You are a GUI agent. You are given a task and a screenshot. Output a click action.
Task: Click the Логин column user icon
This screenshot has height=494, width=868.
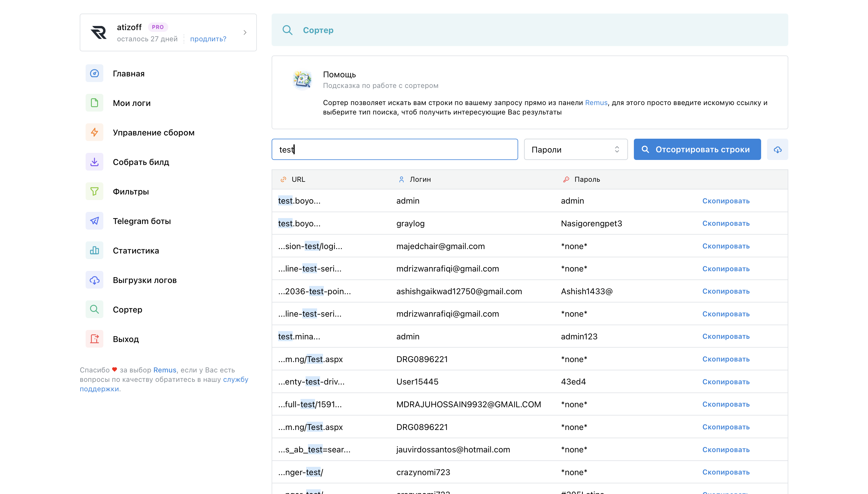(x=402, y=179)
